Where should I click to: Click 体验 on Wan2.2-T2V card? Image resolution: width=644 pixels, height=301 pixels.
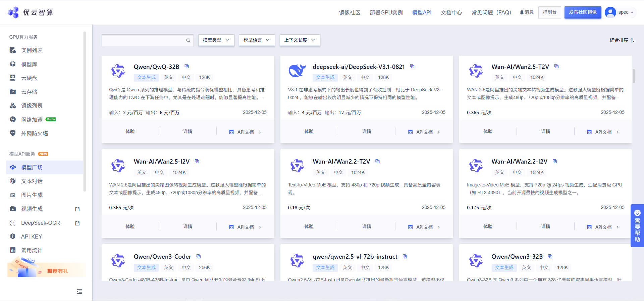click(x=309, y=226)
